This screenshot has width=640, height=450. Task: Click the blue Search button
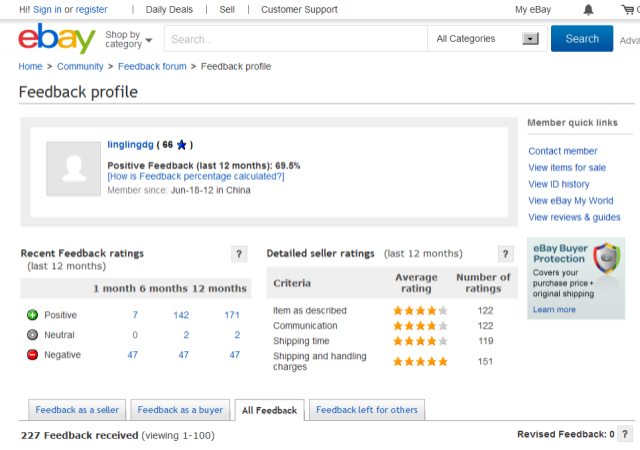pyautogui.click(x=582, y=38)
